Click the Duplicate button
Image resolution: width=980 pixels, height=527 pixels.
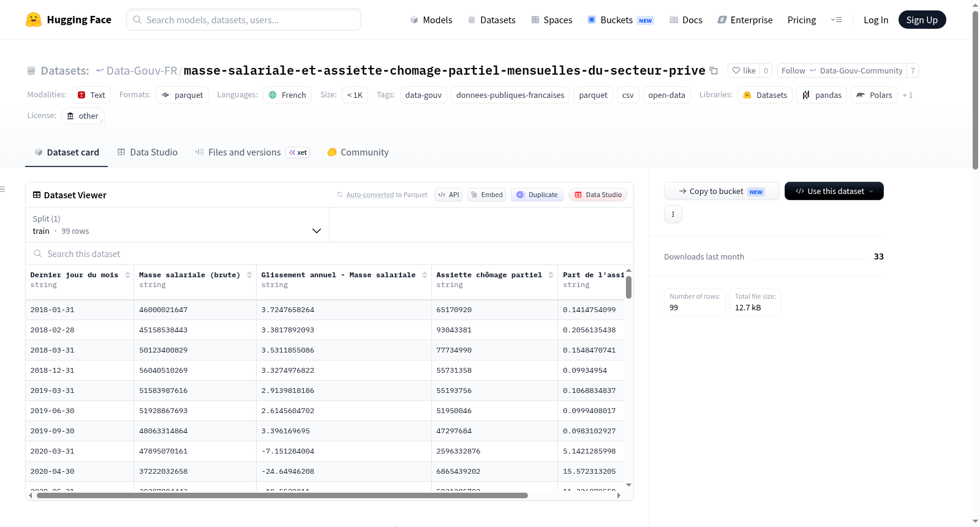click(x=537, y=195)
